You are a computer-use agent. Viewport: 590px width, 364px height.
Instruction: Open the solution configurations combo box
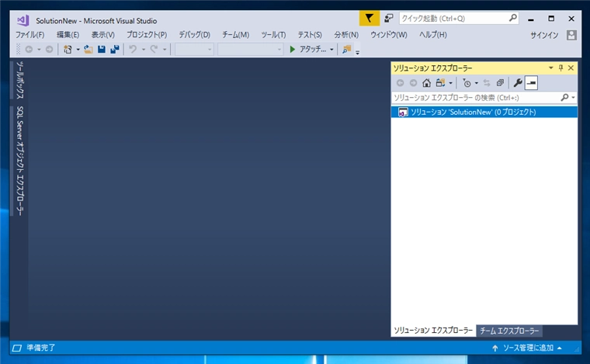(x=194, y=49)
